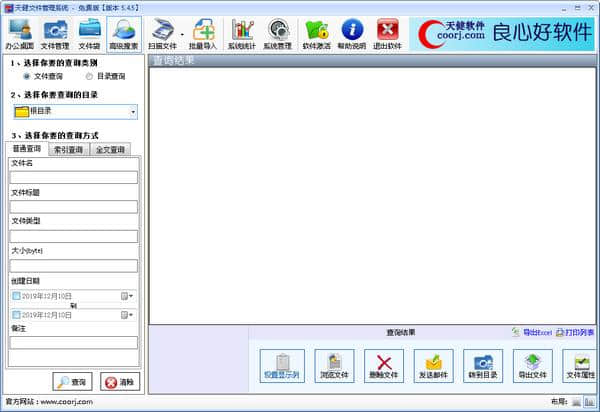
Task: Switch to the 索引查询 tab
Action: point(68,150)
